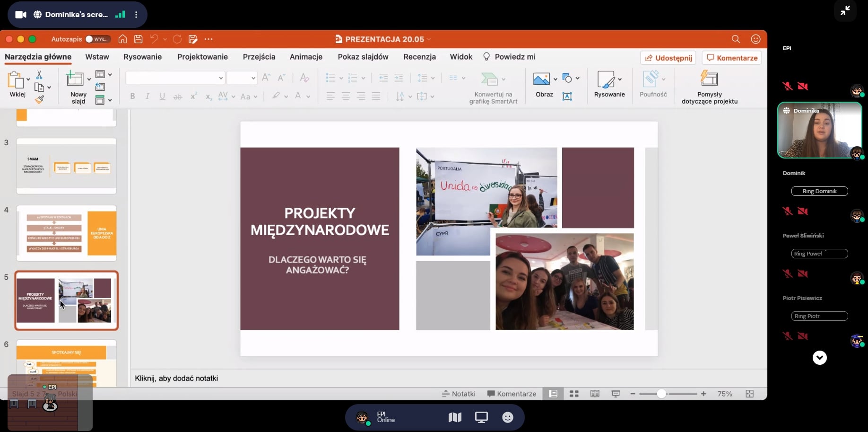
Task: Click the zoom out minus button
Action: pos(633,394)
